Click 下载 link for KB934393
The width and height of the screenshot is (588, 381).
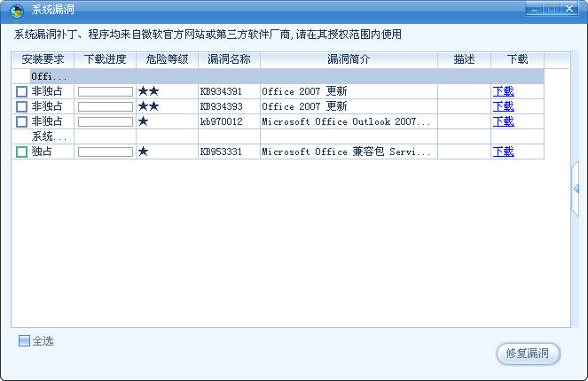pyautogui.click(x=503, y=106)
